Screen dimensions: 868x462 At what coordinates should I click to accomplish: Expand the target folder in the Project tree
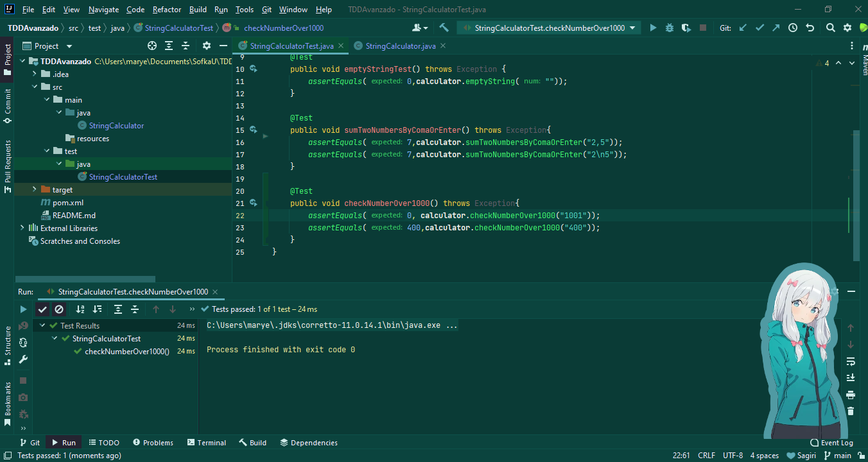(x=34, y=189)
